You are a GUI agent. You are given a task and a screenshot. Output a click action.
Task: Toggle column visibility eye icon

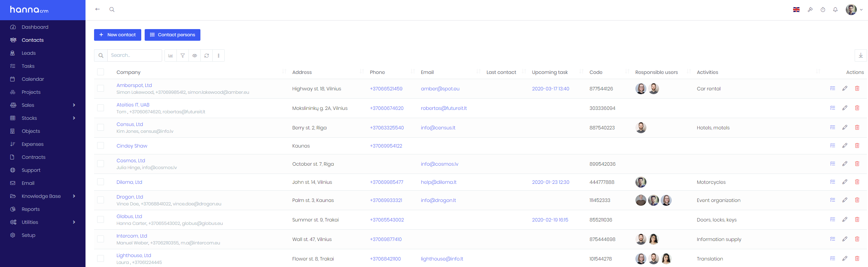pyautogui.click(x=195, y=55)
